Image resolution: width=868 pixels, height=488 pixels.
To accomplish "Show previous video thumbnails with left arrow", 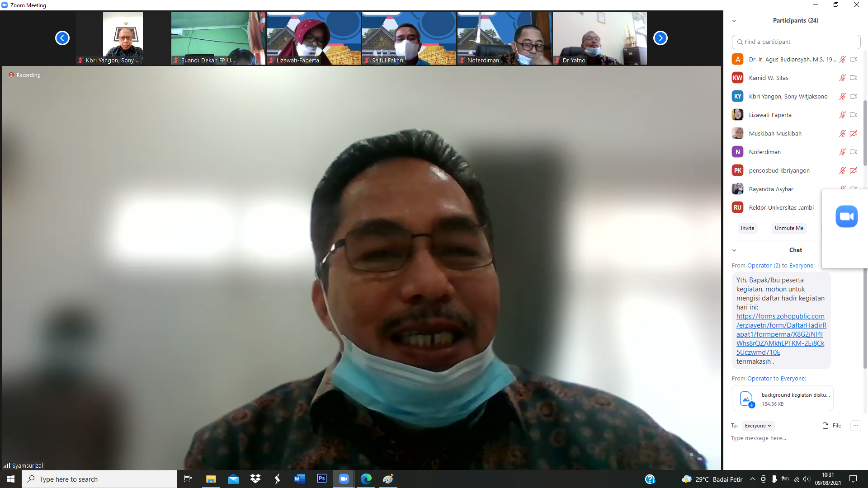I will [62, 38].
